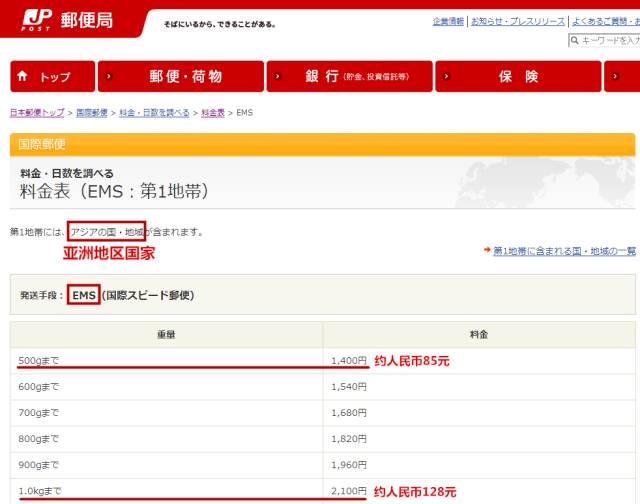Click the arrow icon on 銀行 tab
This screenshot has height=504, width=640.
point(278,76)
